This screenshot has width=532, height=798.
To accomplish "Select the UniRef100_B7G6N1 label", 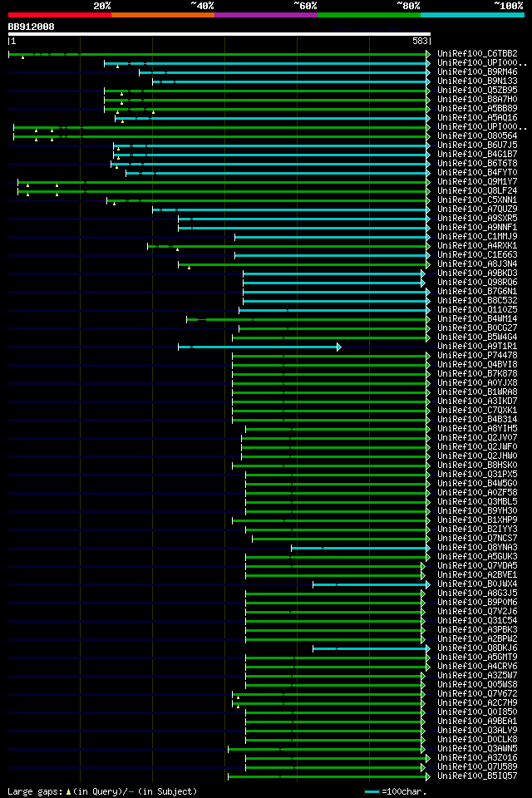I will coord(477,292).
